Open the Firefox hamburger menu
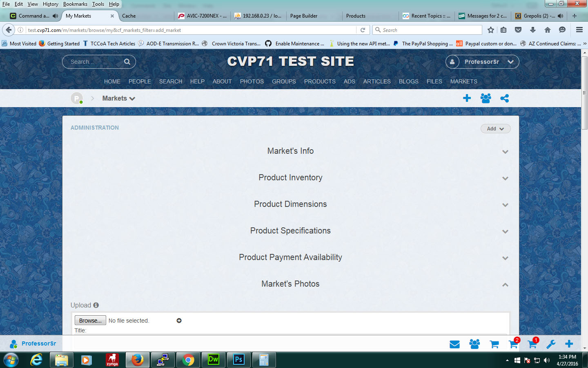Viewport: 588px width, 368px height. coord(579,30)
